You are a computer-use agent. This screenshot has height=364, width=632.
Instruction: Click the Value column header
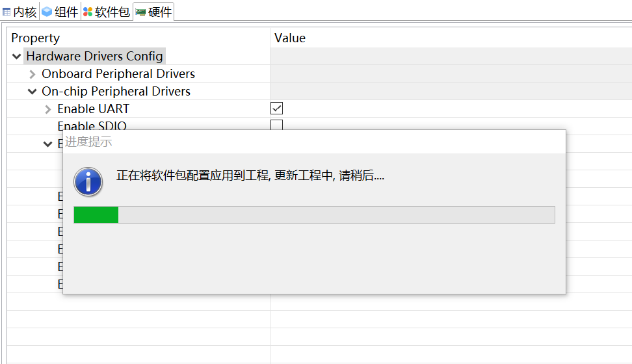click(290, 38)
